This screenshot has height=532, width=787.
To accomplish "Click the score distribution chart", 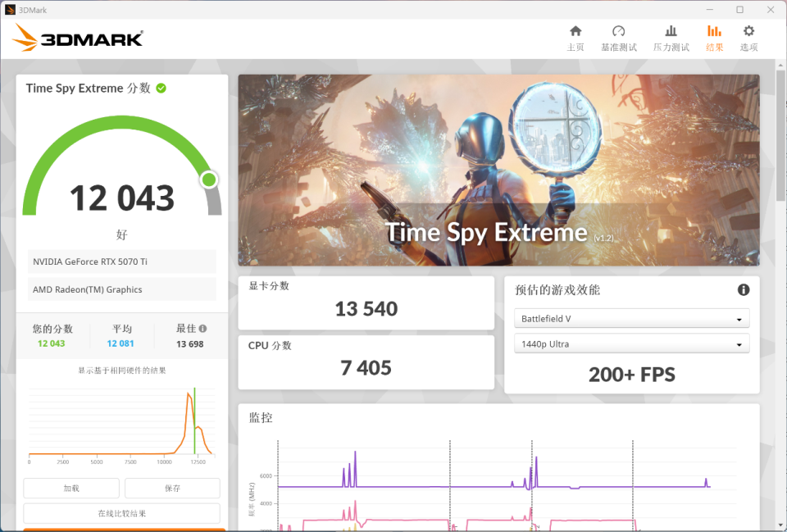I will click(122, 425).
